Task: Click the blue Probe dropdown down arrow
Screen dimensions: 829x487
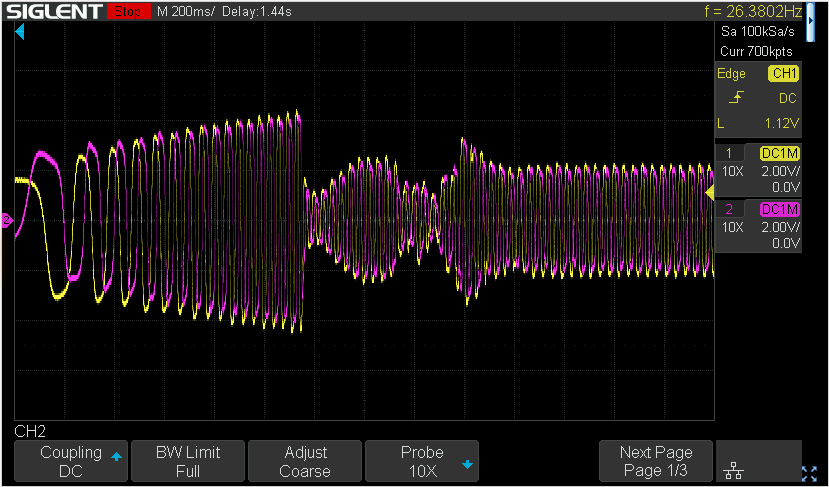Action: pos(467,464)
